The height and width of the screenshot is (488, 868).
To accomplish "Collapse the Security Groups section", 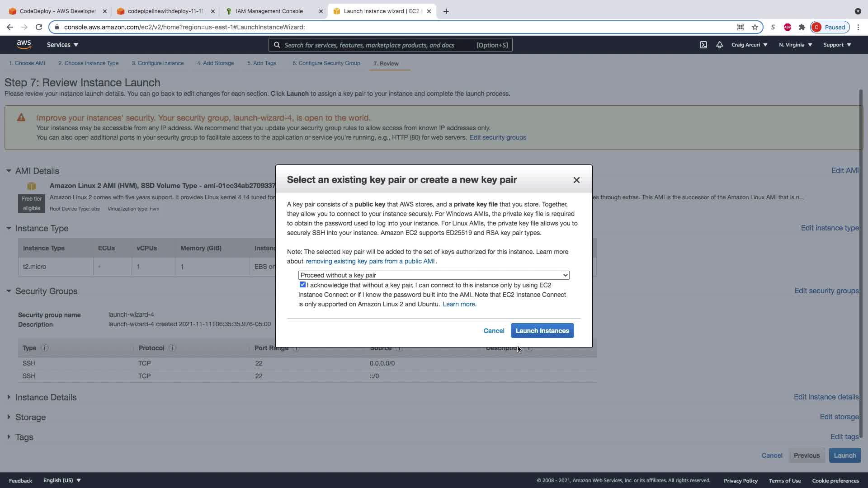I will (x=9, y=291).
